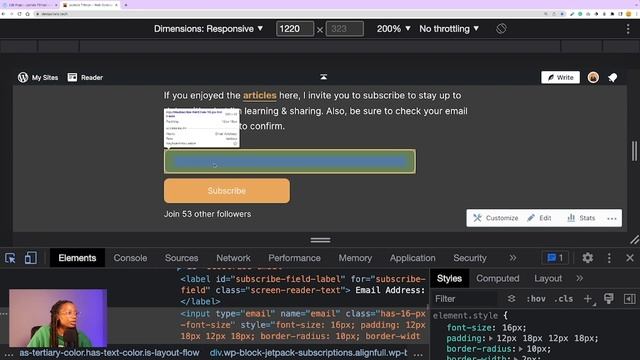The image size is (640, 360).
Task: Open the WordPress My Sites menu
Action: click(x=38, y=78)
